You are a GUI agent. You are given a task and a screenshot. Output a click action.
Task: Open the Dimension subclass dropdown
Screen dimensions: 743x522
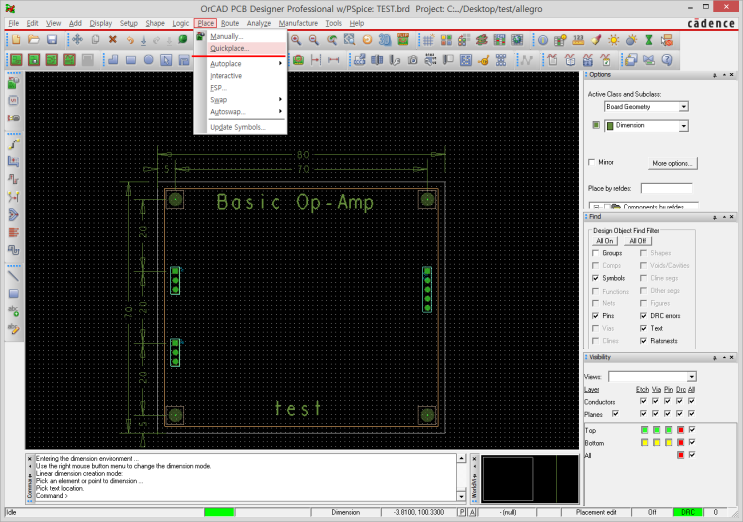tap(684, 126)
